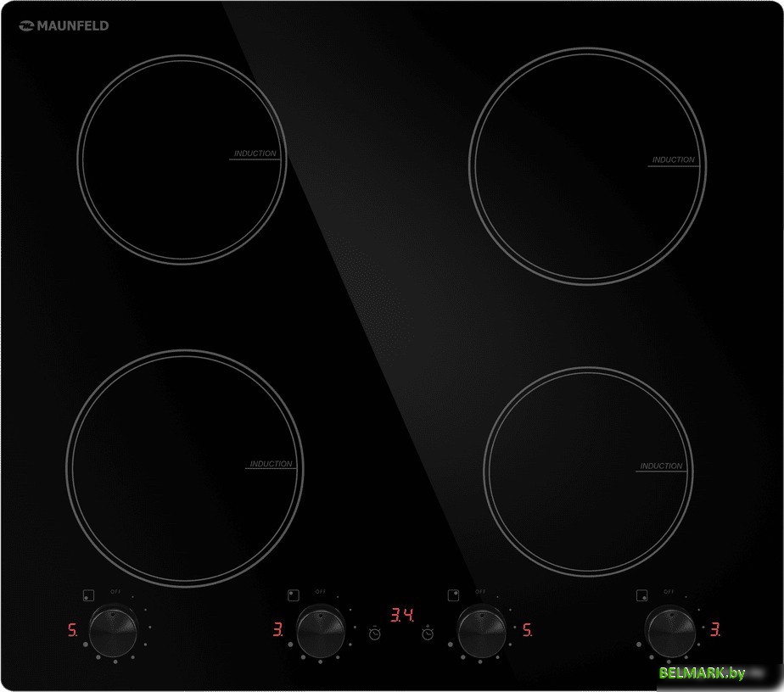Click the MAUNFELD brand logo
Screen dimensions: 784x692
point(64,26)
